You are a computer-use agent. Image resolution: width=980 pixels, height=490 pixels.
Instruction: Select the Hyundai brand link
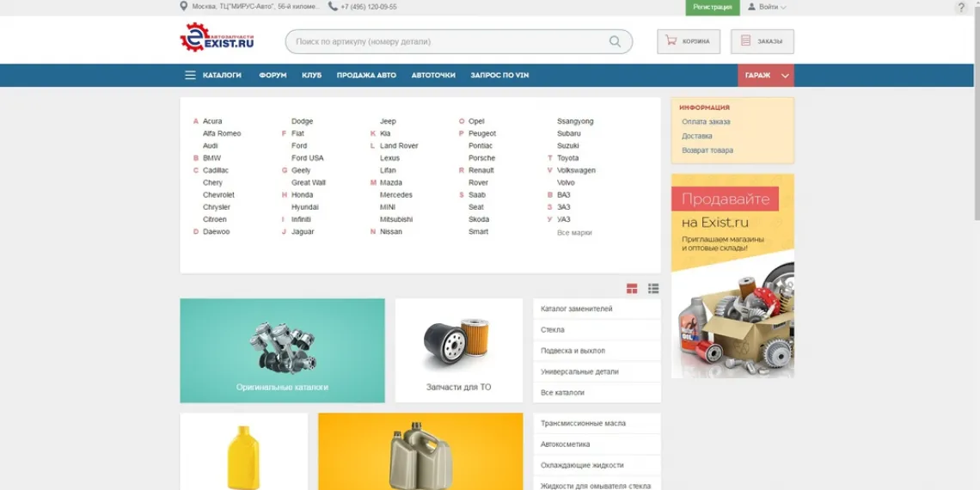(x=304, y=207)
